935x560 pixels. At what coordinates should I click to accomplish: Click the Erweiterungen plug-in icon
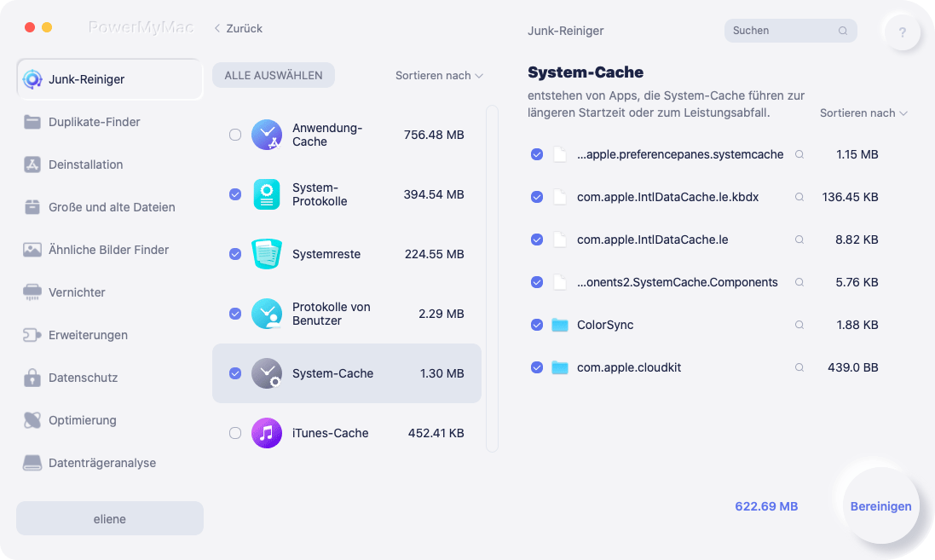tap(32, 335)
